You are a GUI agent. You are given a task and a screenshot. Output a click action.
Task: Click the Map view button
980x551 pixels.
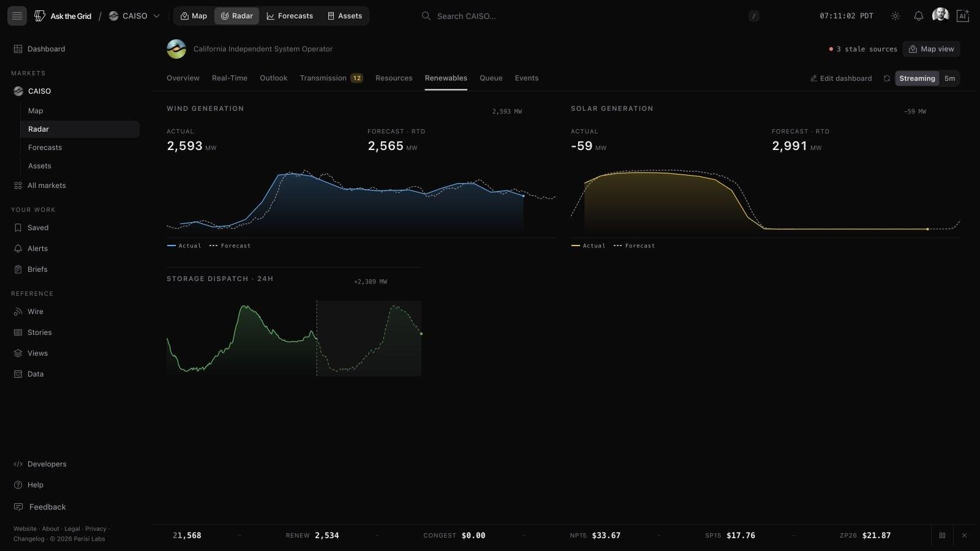(x=932, y=49)
